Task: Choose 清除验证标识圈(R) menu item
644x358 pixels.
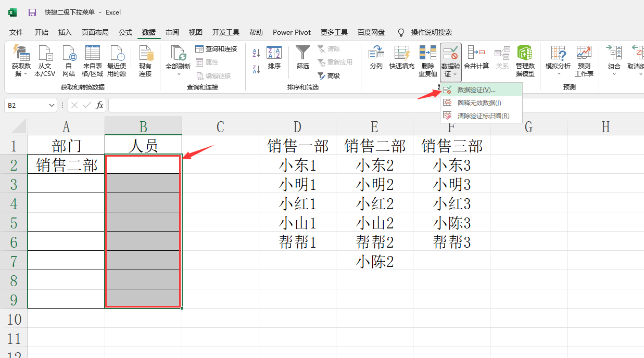Action: 481,116
